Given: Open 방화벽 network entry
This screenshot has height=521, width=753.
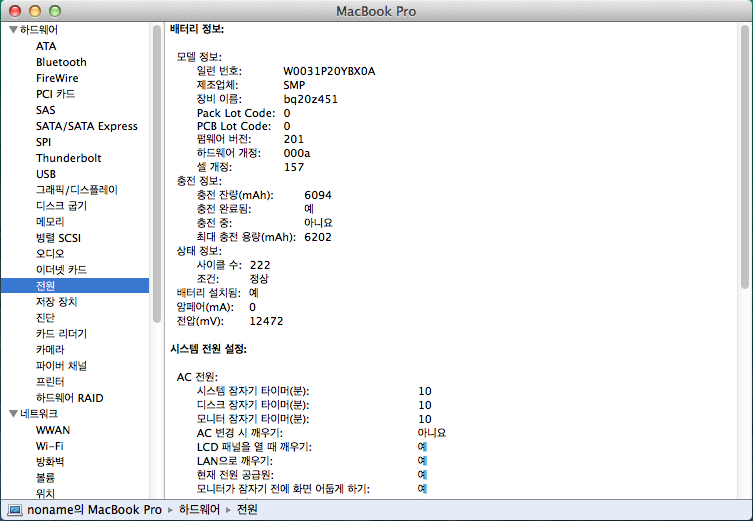Looking at the screenshot, I should point(50,462).
